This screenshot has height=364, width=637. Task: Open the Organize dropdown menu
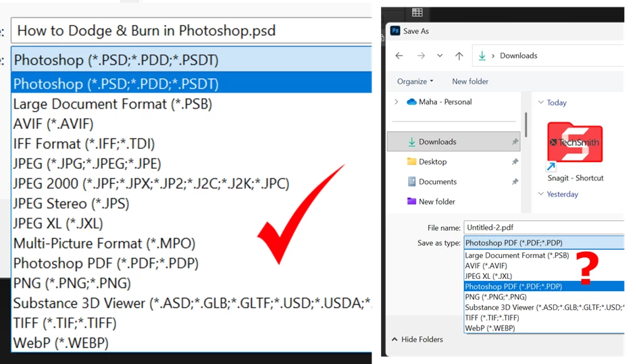click(415, 81)
